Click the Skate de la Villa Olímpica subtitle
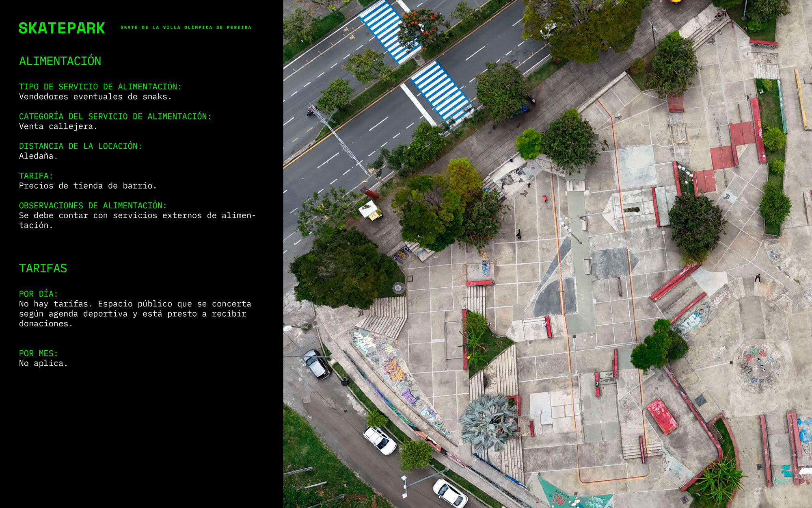The width and height of the screenshot is (812, 508). (x=186, y=28)
